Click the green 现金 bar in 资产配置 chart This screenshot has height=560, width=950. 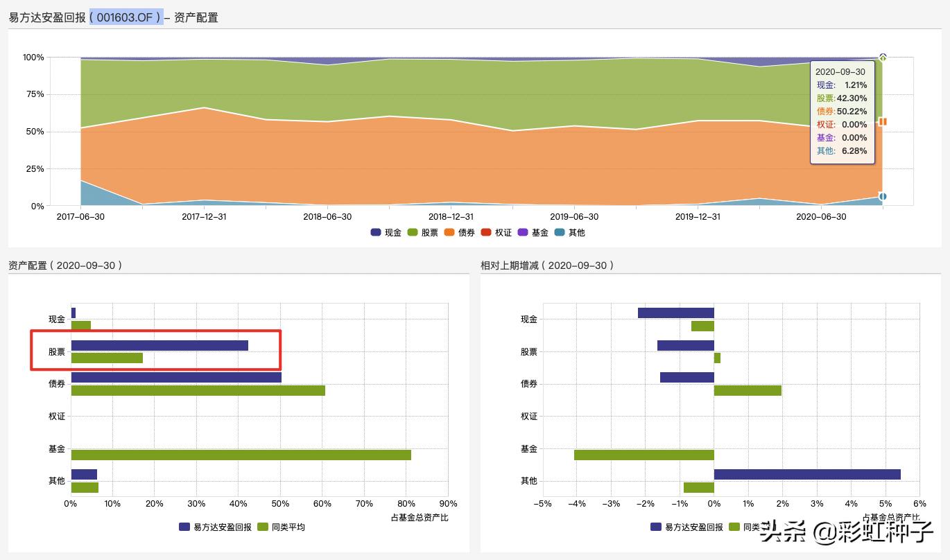(x=81, y=325)
